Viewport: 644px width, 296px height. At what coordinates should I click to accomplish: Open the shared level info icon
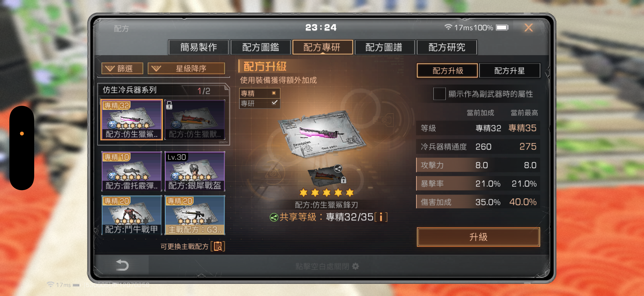(381, 217)
